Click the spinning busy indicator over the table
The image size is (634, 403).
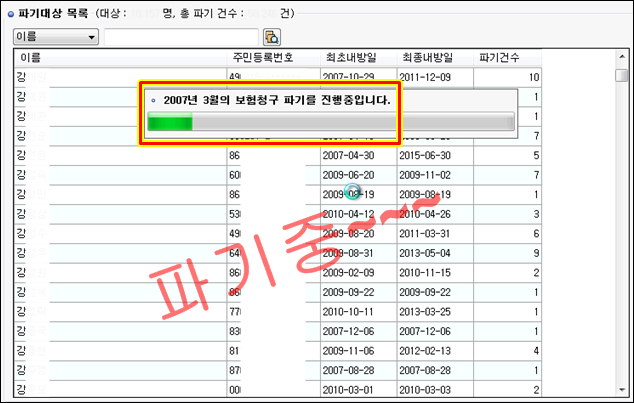click(x=351, y=192)
